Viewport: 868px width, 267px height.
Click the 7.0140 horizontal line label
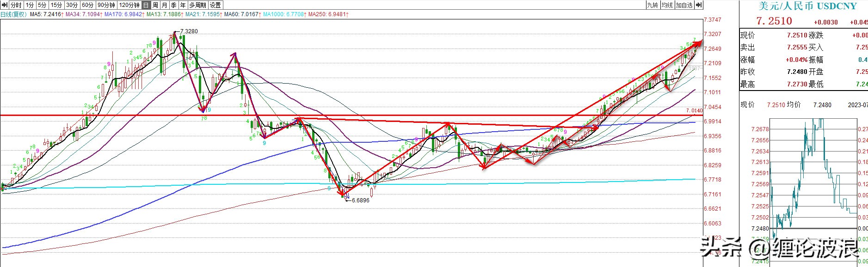[x=694, y=111]
